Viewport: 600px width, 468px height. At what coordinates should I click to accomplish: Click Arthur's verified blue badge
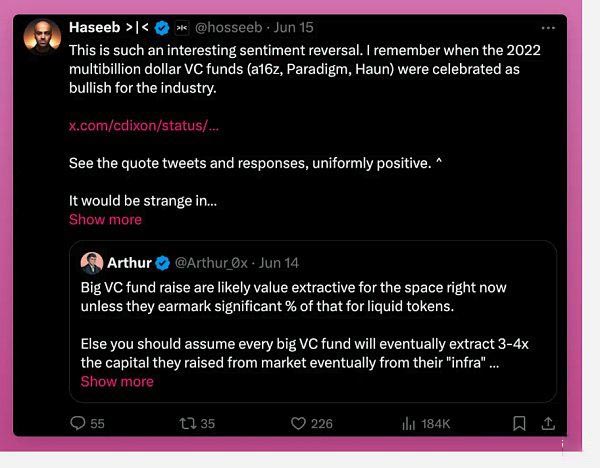(163, 263)
